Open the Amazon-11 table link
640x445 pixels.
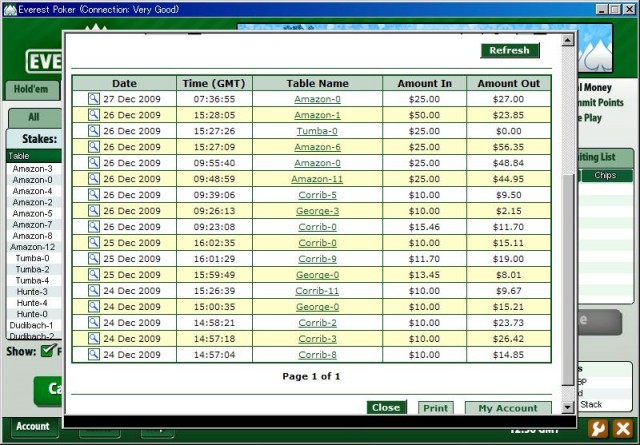[x=317, y=179]
